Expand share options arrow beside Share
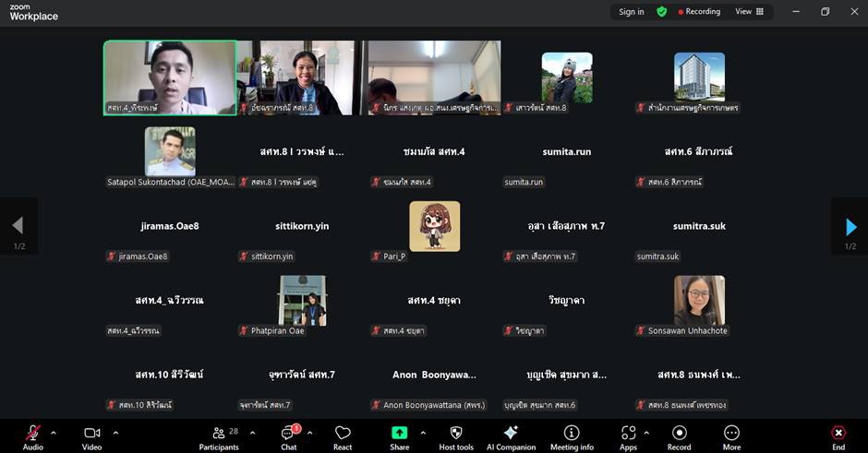868x453 pixels. click(x=423, y=432)
